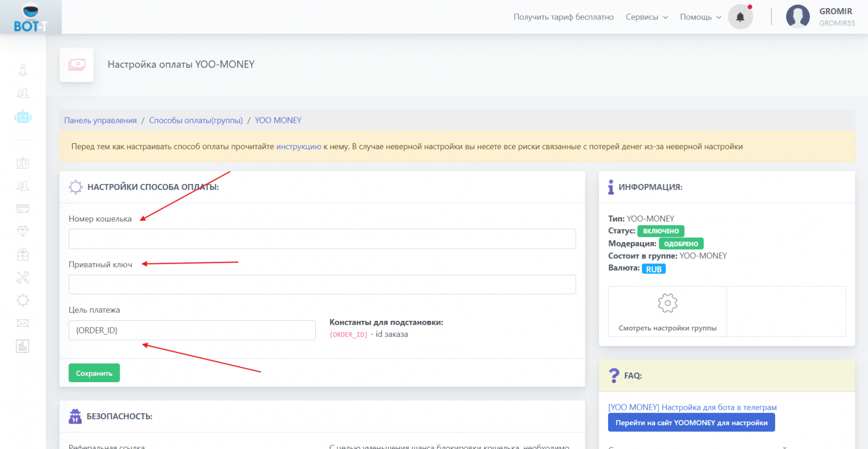Open the upper users icon in sidebar
Screen dimensions: 868x449
click(x=23, y=93)
